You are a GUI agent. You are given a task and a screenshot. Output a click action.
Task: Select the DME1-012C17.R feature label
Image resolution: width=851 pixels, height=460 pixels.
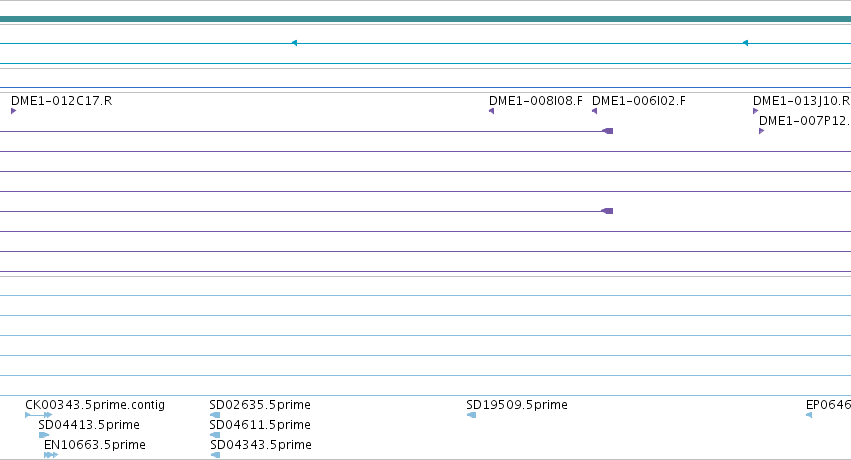click(x=61, y=101)
